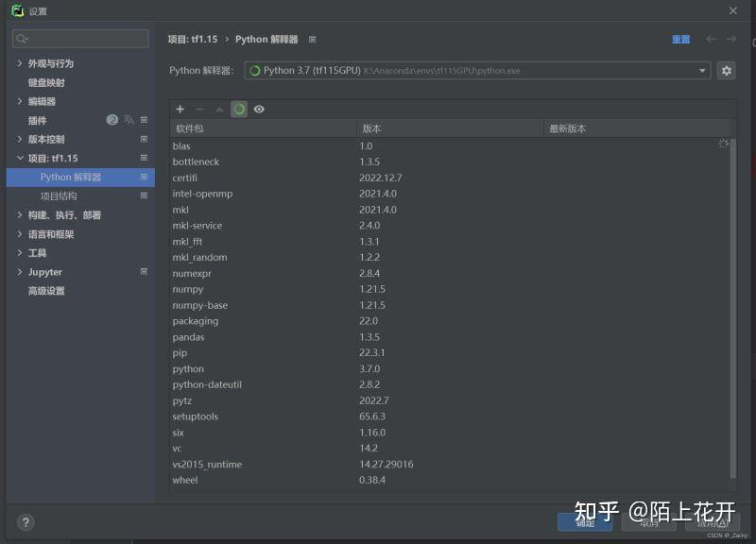
Task: Click the forward navigation arrow
Action: [730, 39]
